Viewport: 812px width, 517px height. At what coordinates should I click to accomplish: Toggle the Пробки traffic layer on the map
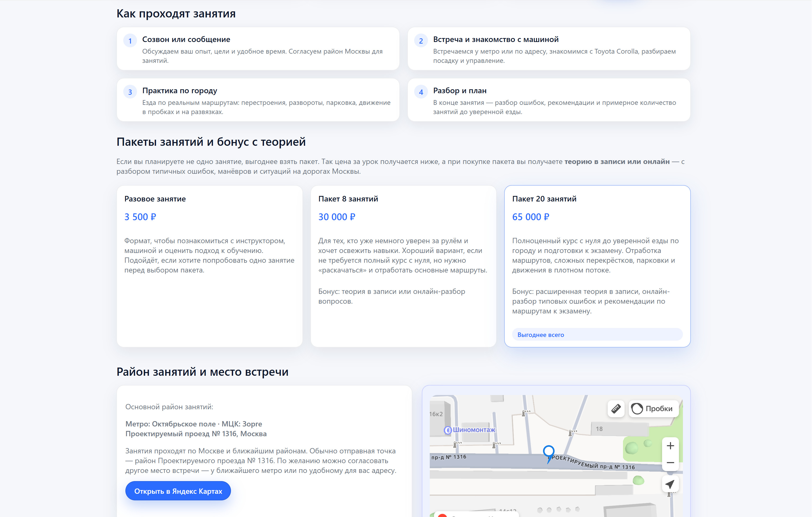(x=653, y=408)
